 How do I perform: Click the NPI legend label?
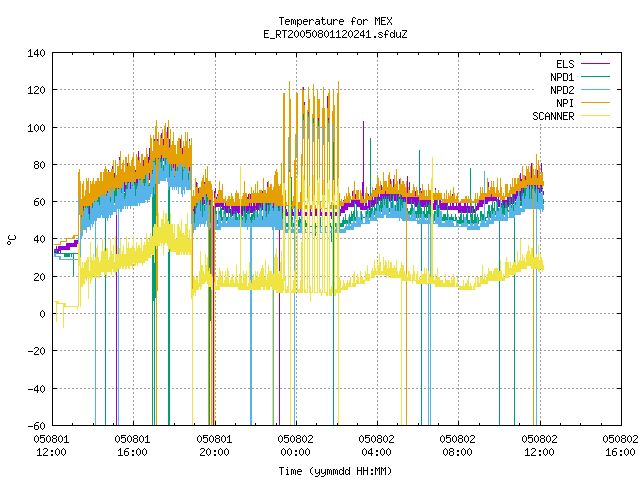coord(565,103)
